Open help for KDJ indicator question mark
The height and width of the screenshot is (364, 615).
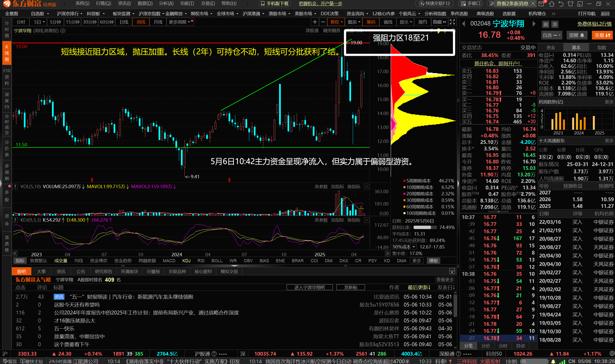pos(15,220)
